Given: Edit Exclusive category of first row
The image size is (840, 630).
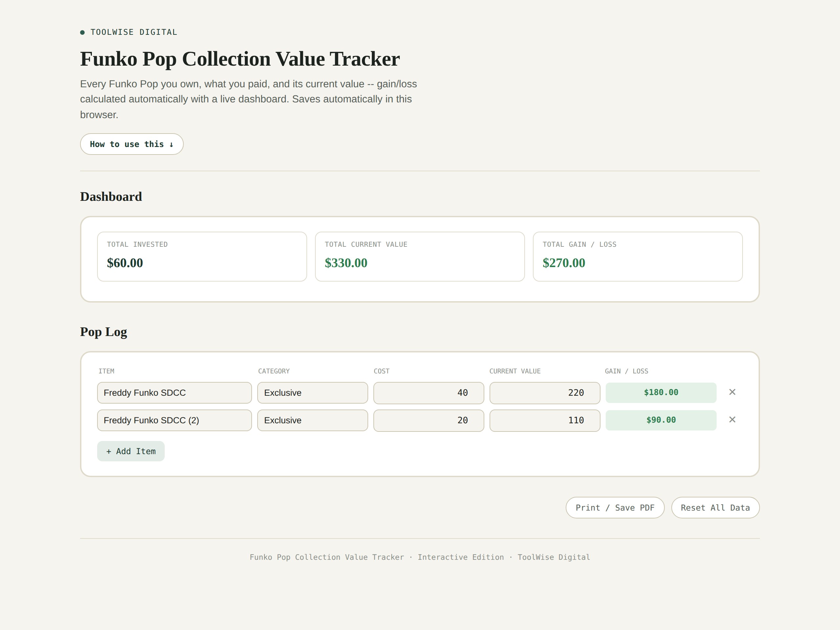Looking at the screenshot, I should 312,393.
